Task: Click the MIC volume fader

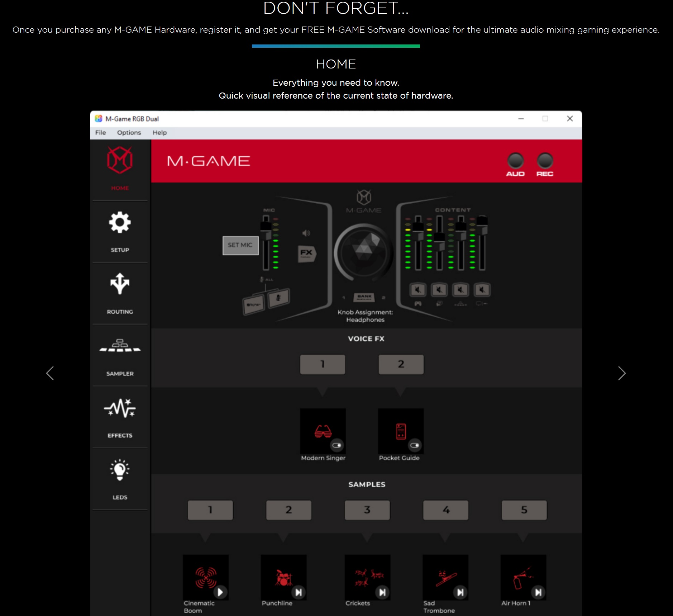Action: (x=266, y=227)
